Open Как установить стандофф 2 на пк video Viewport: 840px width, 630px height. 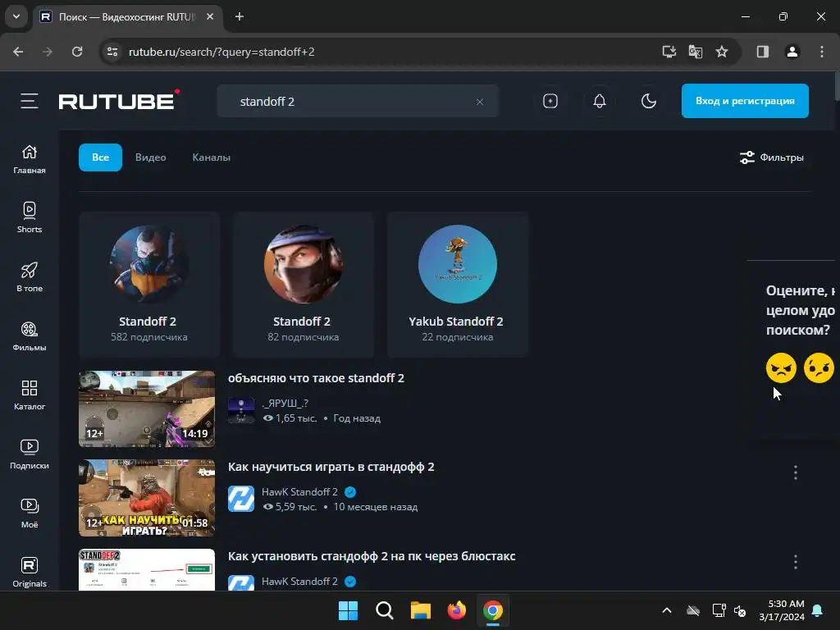pos(372,556)
